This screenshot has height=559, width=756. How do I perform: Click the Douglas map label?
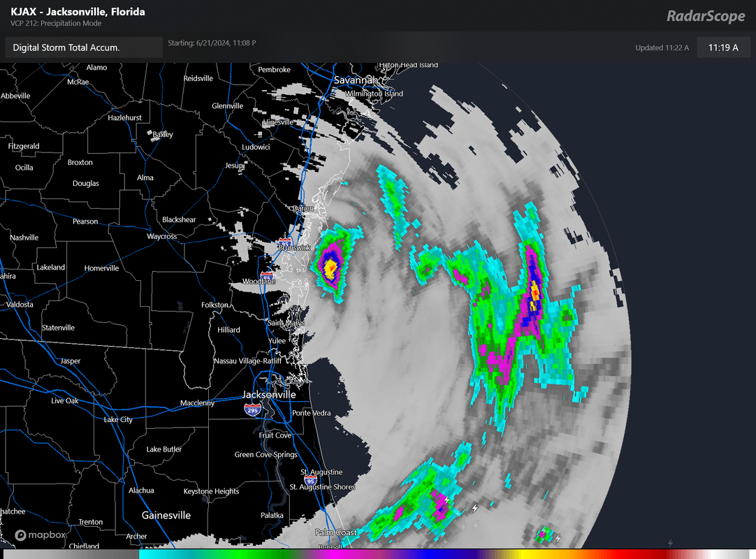(x=86, y=183)
